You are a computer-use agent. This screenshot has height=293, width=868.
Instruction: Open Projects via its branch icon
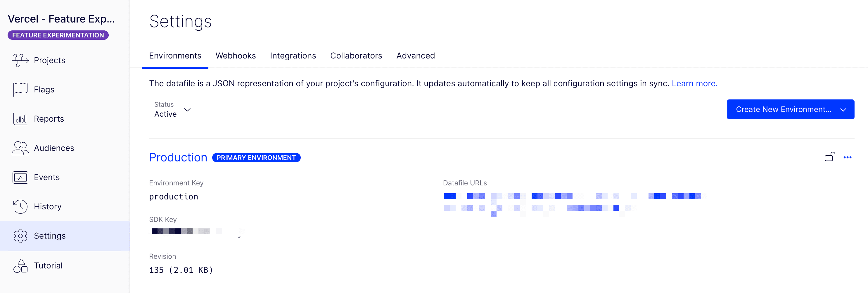20,60
